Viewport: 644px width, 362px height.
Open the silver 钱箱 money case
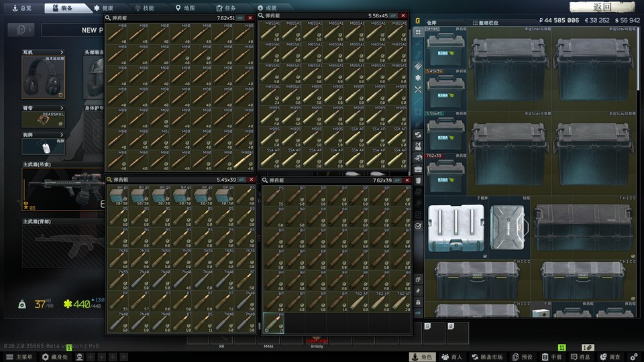[x=509, y=227]
